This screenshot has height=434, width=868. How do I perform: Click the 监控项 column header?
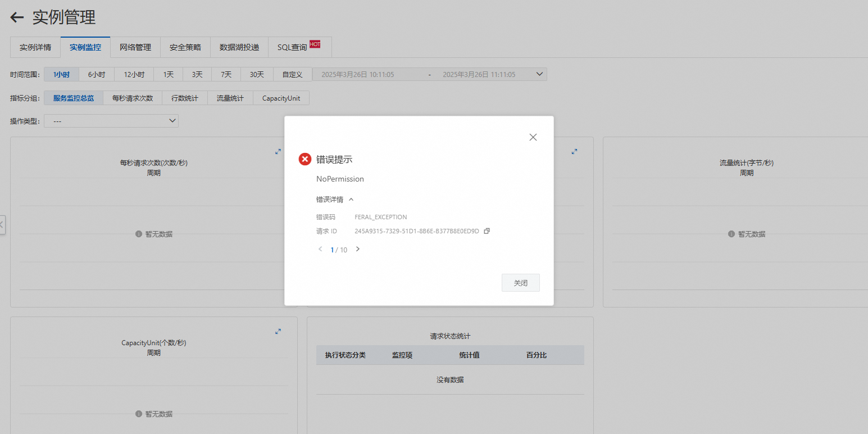tap(402, 355)
